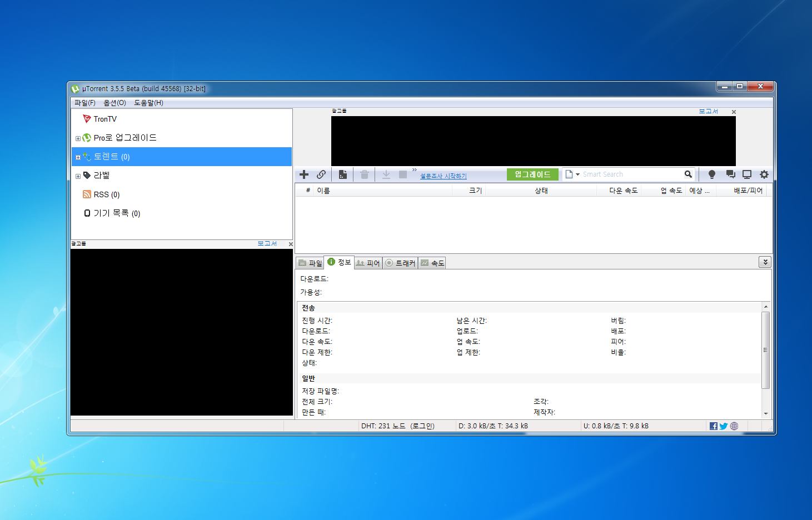Image resolution: width=812 pixels, height=520 pixels.
Task: Sort by the 상태 column header
Action: pyautogui.click(x=541, y=191)
